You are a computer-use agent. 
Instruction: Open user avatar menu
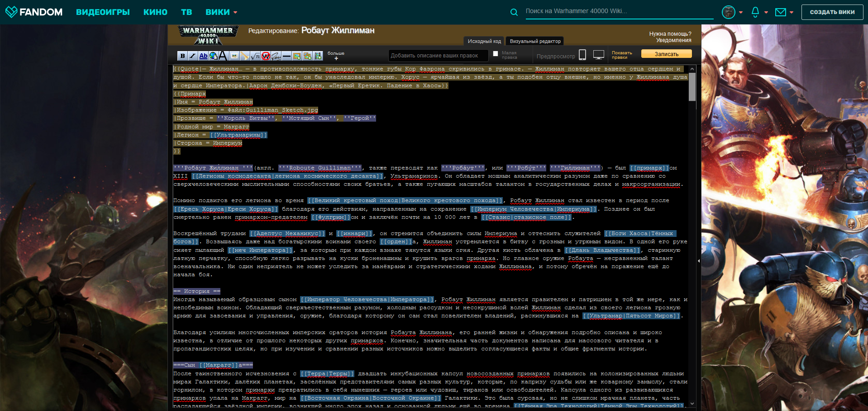point(728,12)
